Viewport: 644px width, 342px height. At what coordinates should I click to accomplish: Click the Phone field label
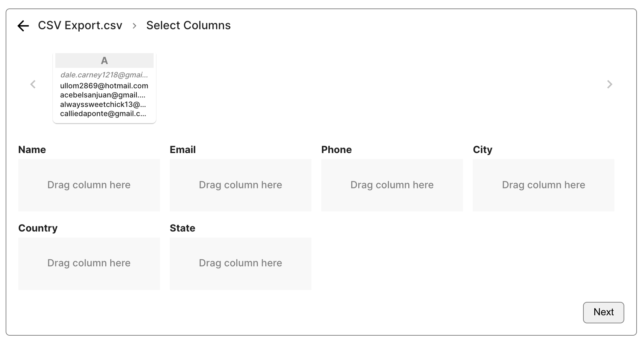click(x=336, y=150)
